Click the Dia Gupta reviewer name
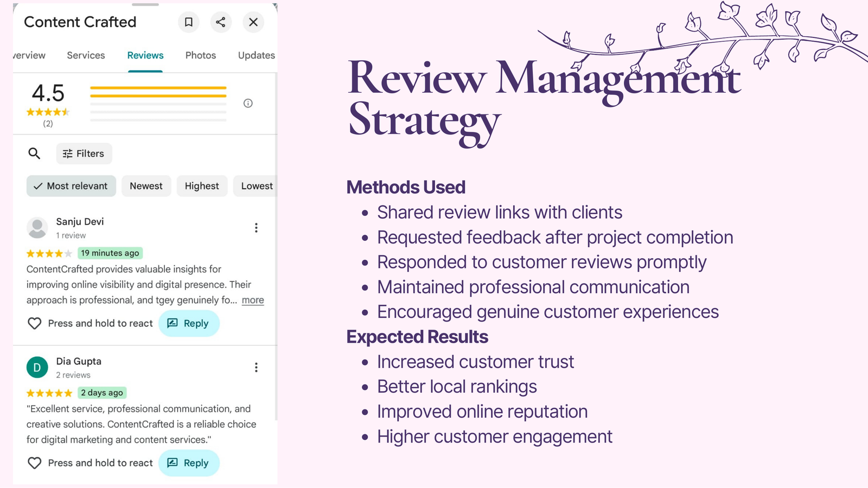Viewport: 868px width, 488px height. click(79, 361)
